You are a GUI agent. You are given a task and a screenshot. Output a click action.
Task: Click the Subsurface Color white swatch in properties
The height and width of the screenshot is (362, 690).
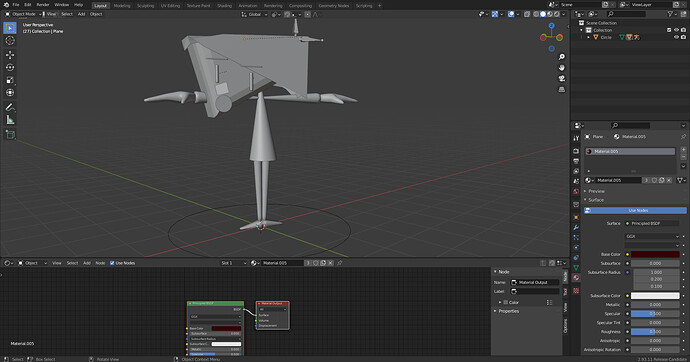(x=655, y=296)
